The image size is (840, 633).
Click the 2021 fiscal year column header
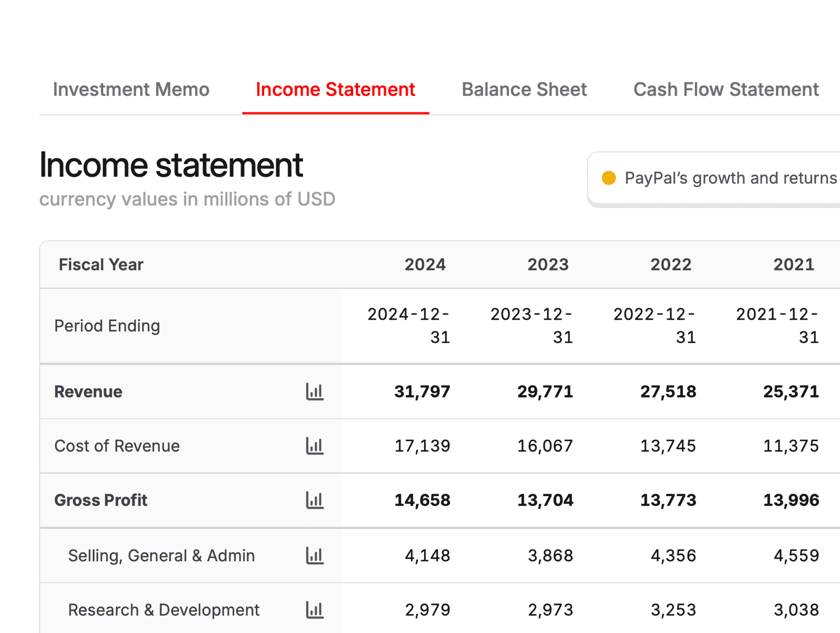tap(794, 265)
